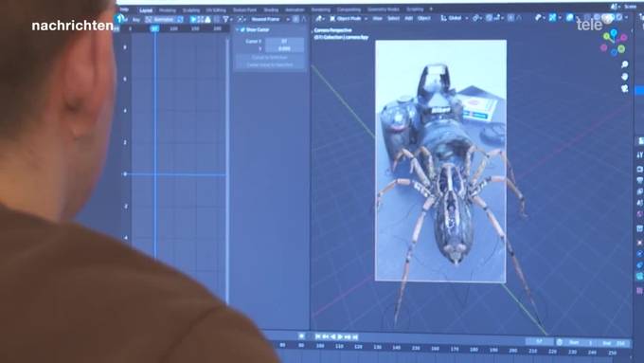Toggle the Show Cursor checkbox
This screenshot has width=644, height=363.
[242, 29]
